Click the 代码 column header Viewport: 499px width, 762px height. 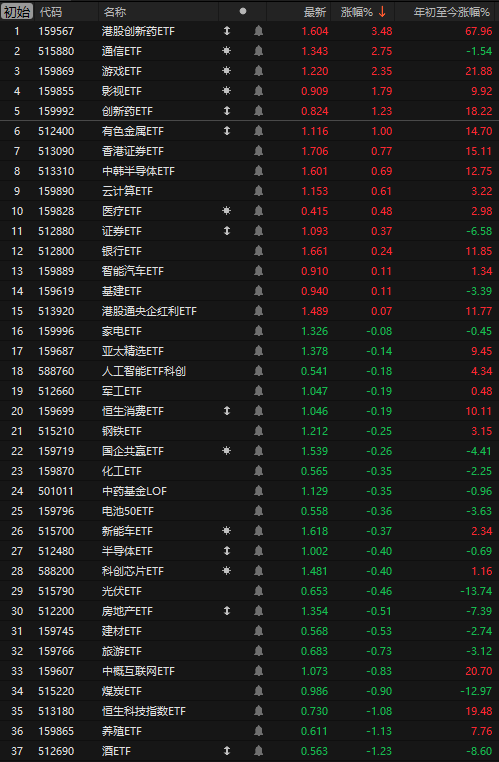click(51, 12)
